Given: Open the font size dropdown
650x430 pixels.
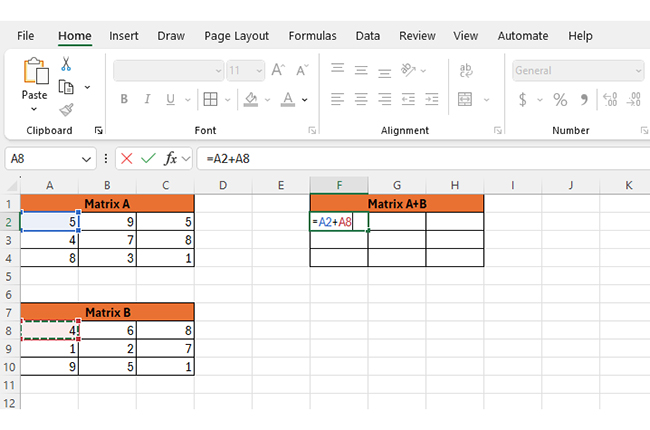Looking at the screenshot, I should (259, 70).
